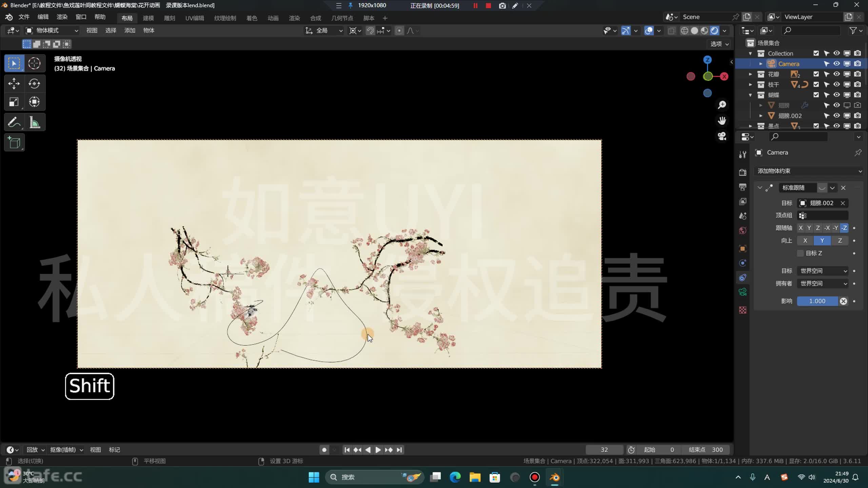Open the Scene properties tab
Image resolution: width=868 pixels, height=488 pixels.
(x=743, y=216)
